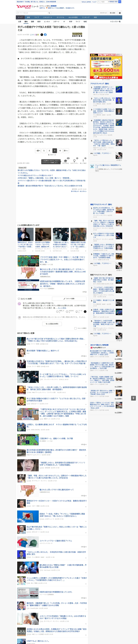Open the Yahoo! JAPAN link in top bar

point(86,2)
